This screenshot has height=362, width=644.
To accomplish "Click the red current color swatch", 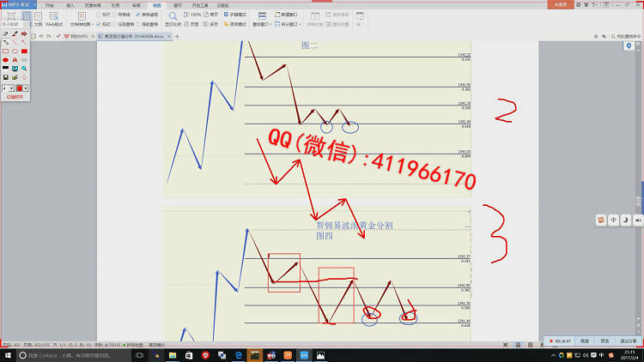I will click(21, 87).
